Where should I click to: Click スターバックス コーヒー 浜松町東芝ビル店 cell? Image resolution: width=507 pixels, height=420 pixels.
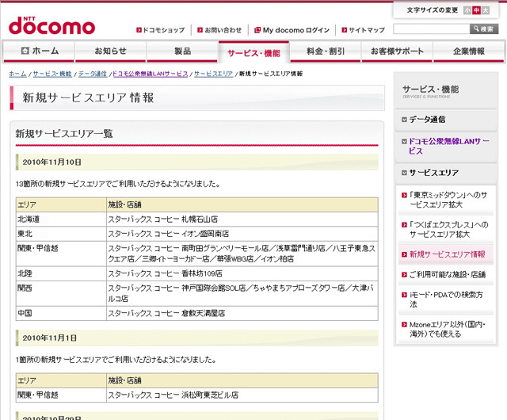(x=242, y=395)
